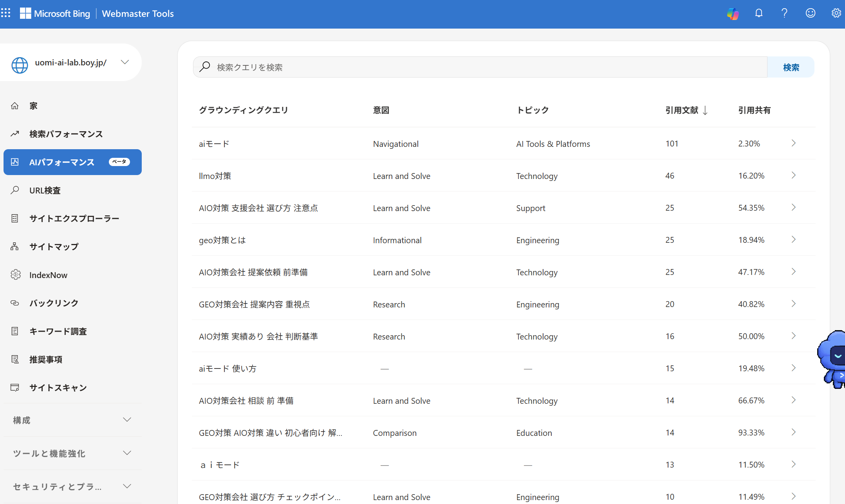Click the magnifier icon beside URL検査
This screenshot has height=504, width=845.
[x=15, y=190]
